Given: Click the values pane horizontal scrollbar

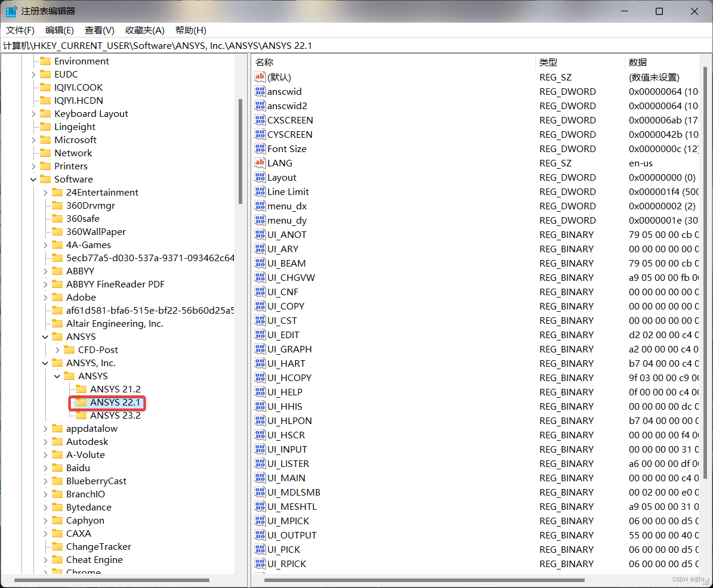Looking at the screenshot, I should 424,580.
